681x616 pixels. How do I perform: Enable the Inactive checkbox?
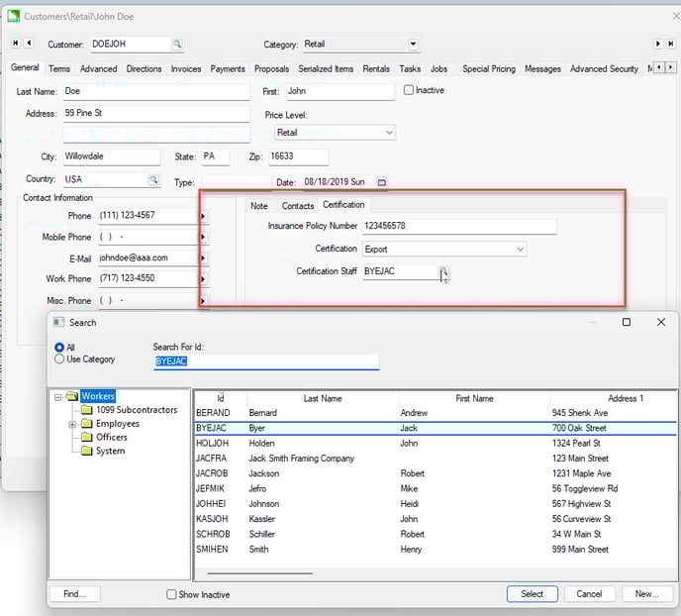(409, 90)
